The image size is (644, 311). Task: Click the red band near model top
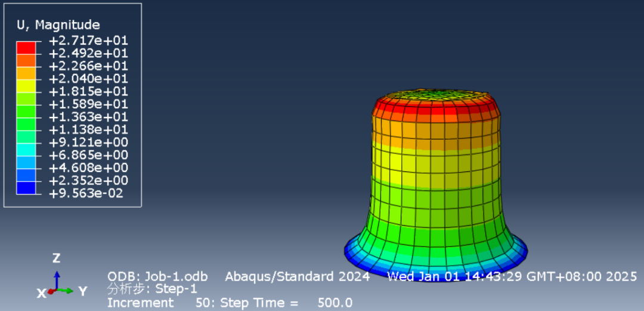click(435, 110)
